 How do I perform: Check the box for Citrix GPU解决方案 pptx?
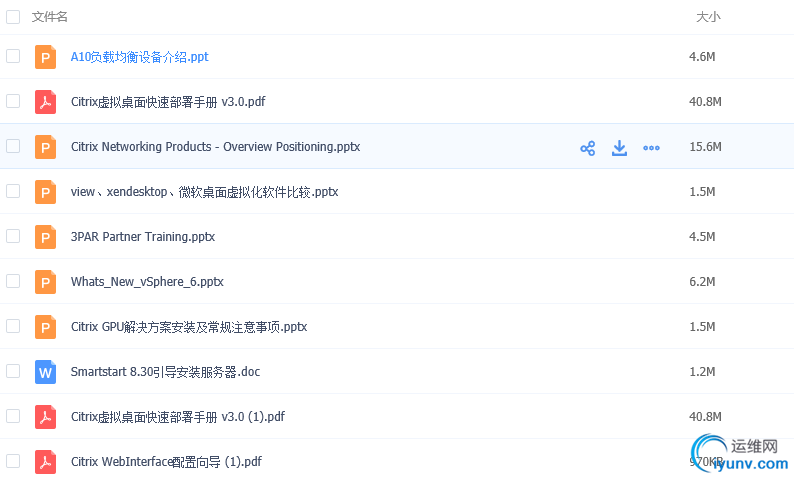[13, 326]
